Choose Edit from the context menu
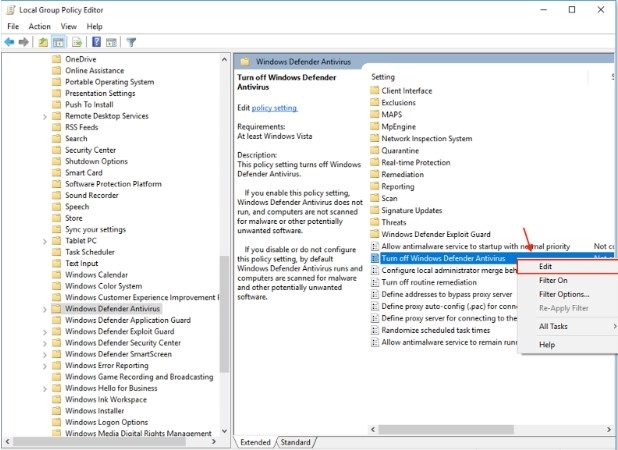 point(546,266)
